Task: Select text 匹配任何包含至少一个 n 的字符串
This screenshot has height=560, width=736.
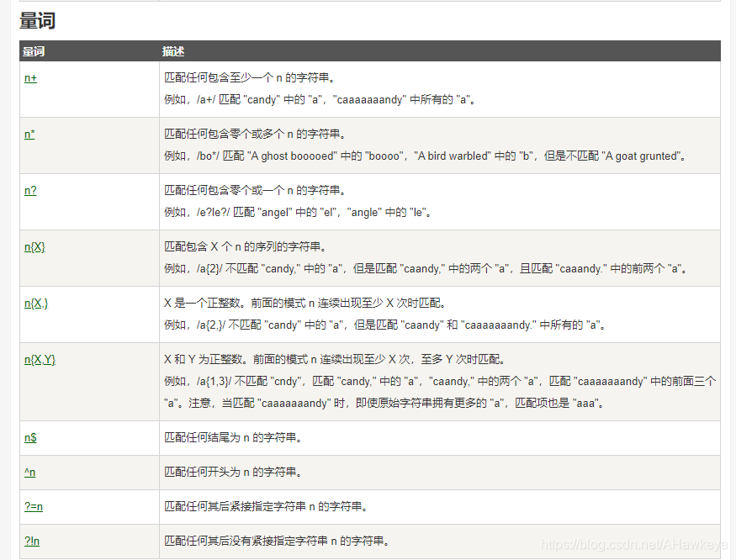Action: coord(250,77)
